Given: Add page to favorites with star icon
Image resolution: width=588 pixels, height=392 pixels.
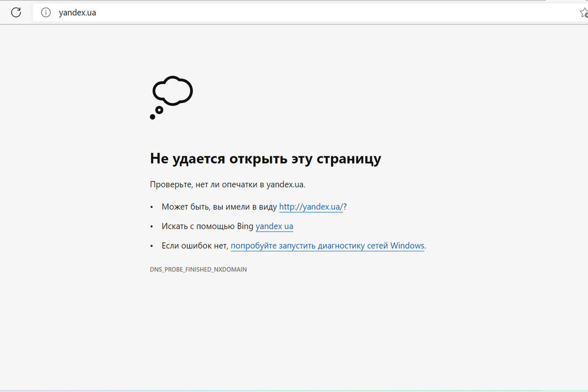Looking at the screenshot, I should pos(583,13).
